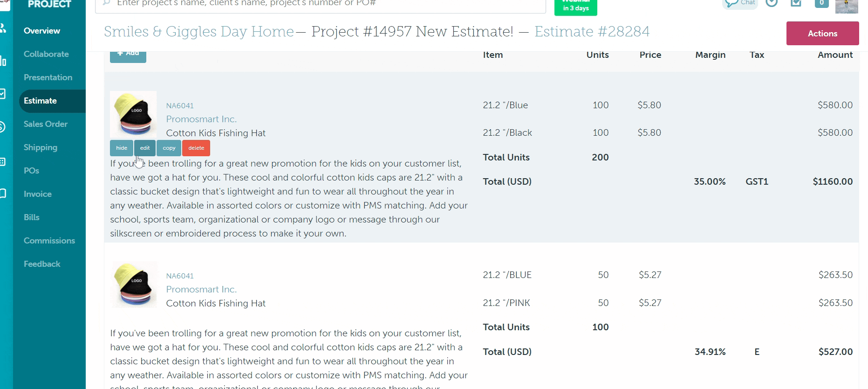Open the POs section
Screen dimensions: 868x389
point(31,171)
